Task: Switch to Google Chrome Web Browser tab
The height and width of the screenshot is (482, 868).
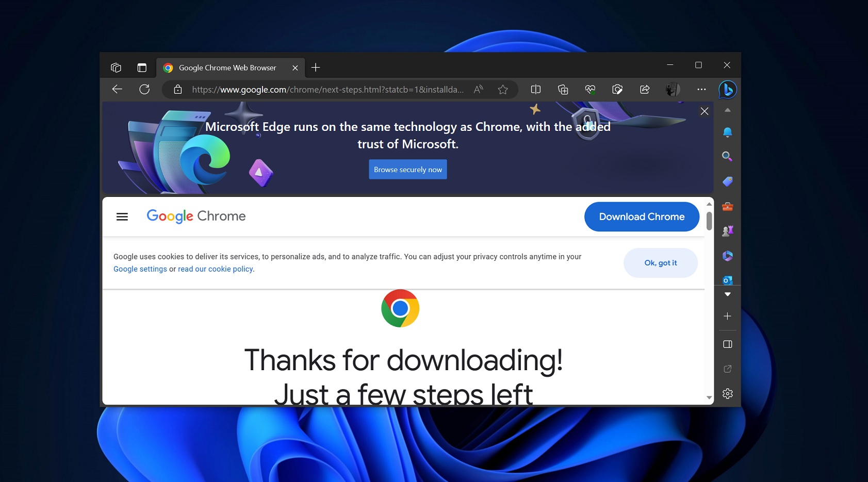Action: (x=227, y=68)
